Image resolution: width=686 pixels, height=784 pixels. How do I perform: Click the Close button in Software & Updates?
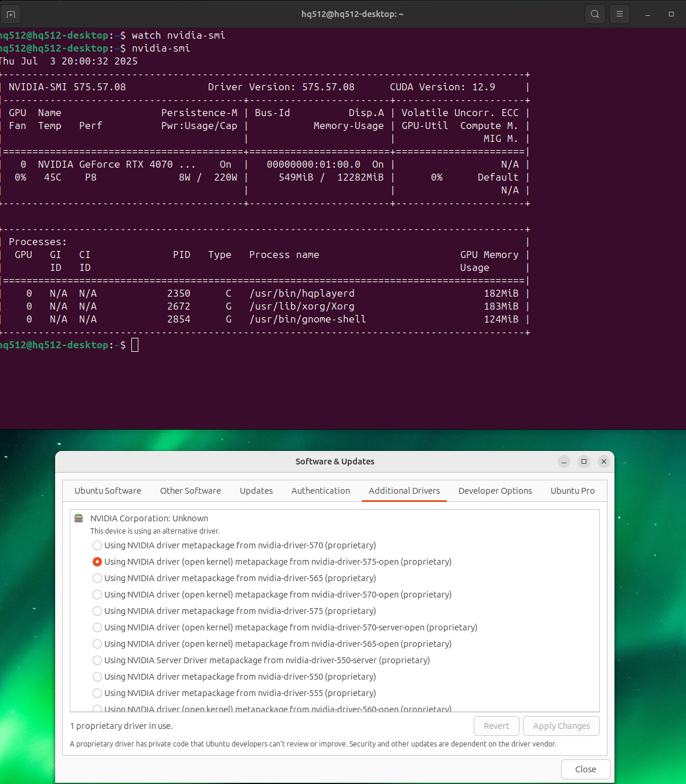tap(586, 769)
